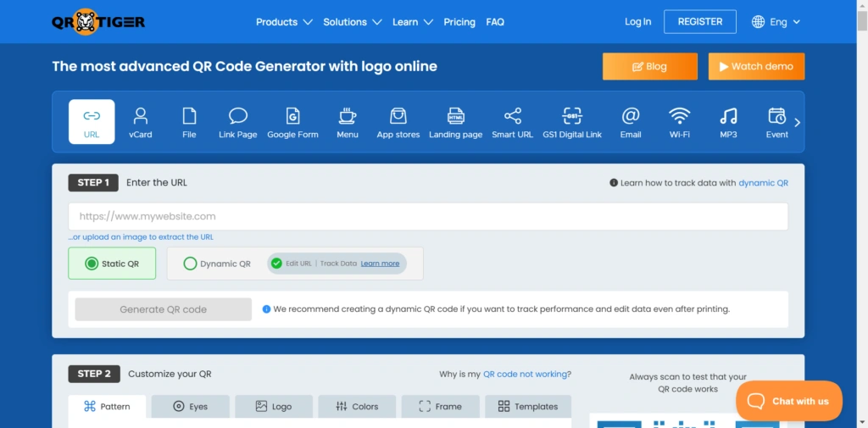Switch to the Eyes customization tab

[190, 407]
